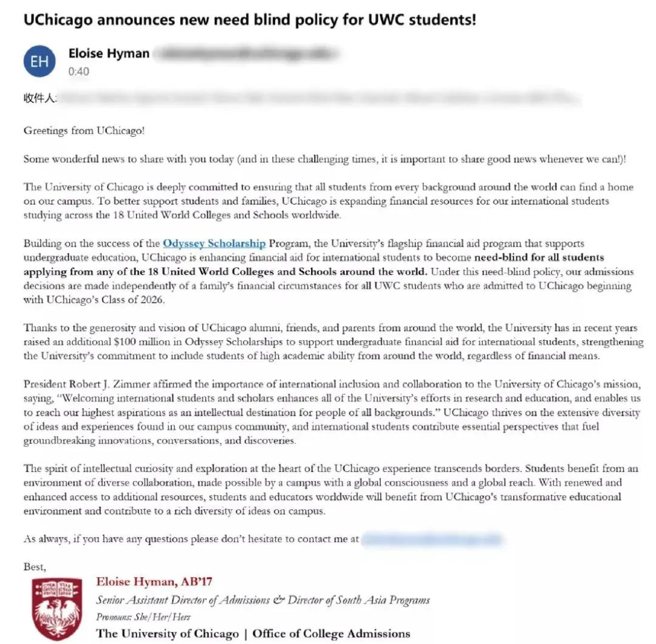Click the blurred contact email link near the bottom
Image resolution: width=656 pixels, height=644 pixels.
[432, 539]
